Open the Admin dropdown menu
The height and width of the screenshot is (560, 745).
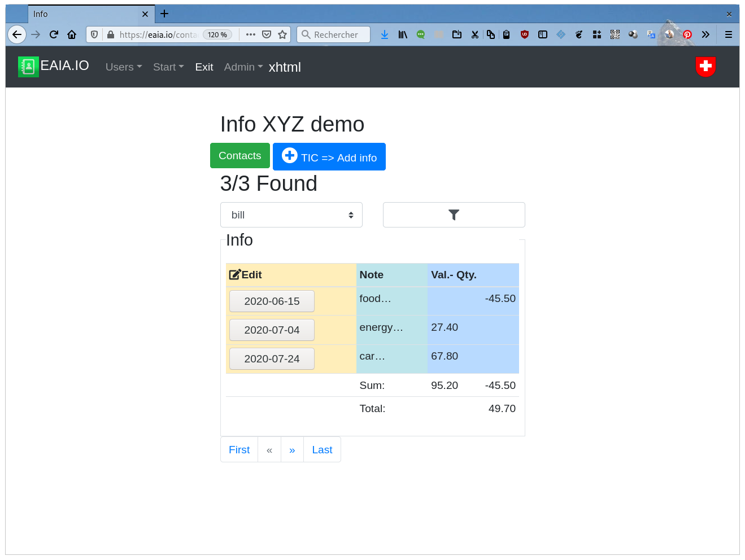tap(243, 67)
